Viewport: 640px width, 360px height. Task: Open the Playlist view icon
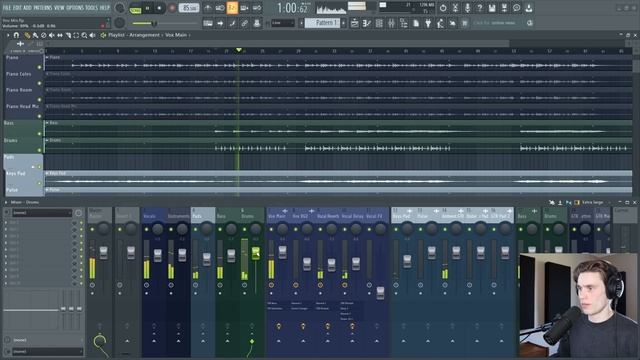click(x=355, y=23)
